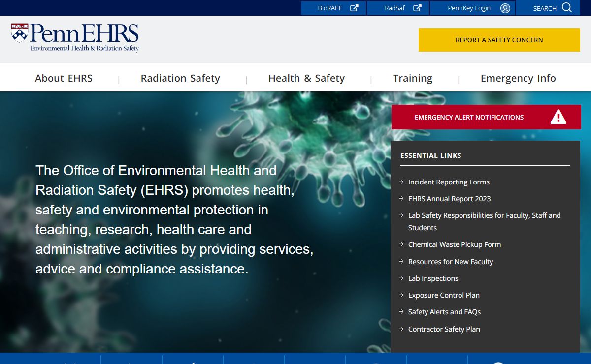Open the Radiation Safety menu
Image resolution: width=591 pixels, height=364 pixels.
click(180, 78)
